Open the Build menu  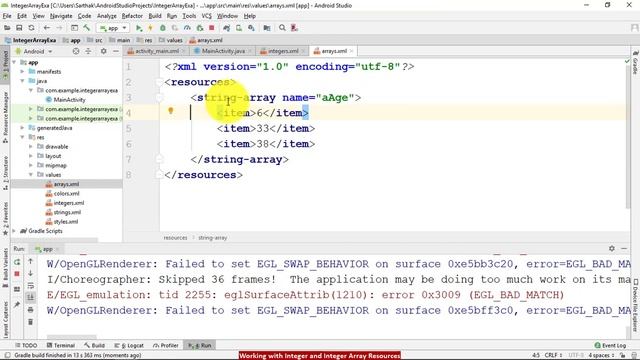pyautogui.click(x=155, y=16)
